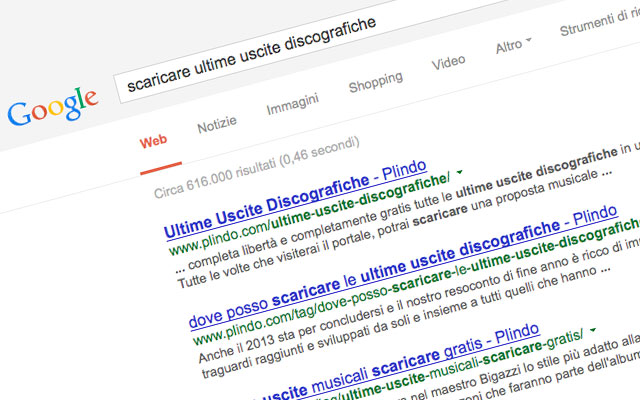Image resolution: width=640 pixels, height=400 pixels.
Task: Switch to the Notizie tab
Action: tap(217, 124)
